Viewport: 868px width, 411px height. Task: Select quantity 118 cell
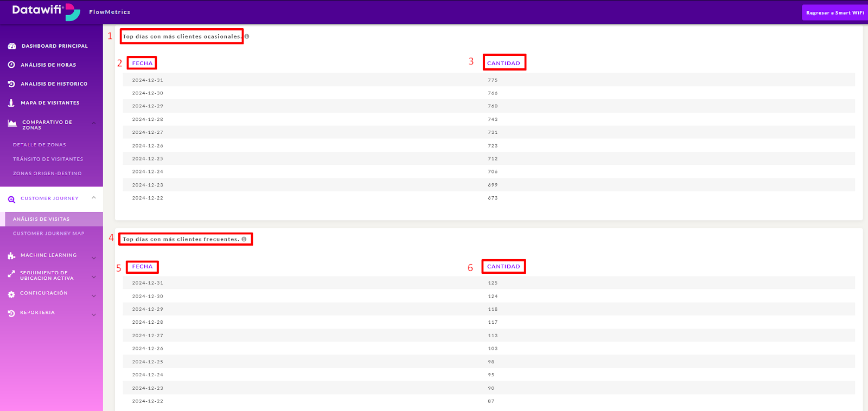tap(493, 310)
